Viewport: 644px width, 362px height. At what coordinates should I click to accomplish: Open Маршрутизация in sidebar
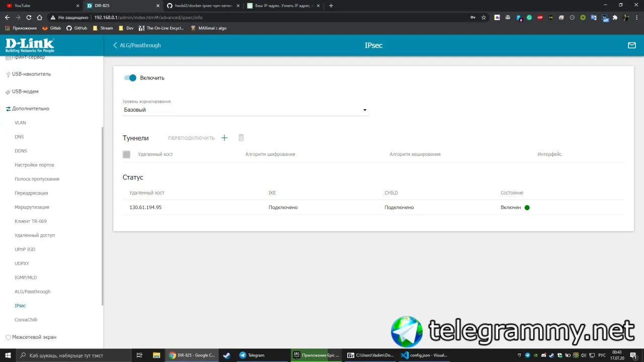(x=32, y=207)
